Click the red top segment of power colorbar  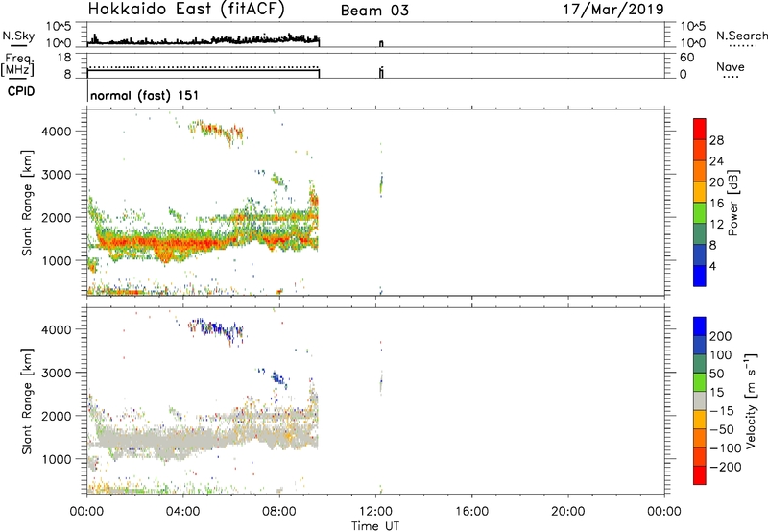pos(700,129)
